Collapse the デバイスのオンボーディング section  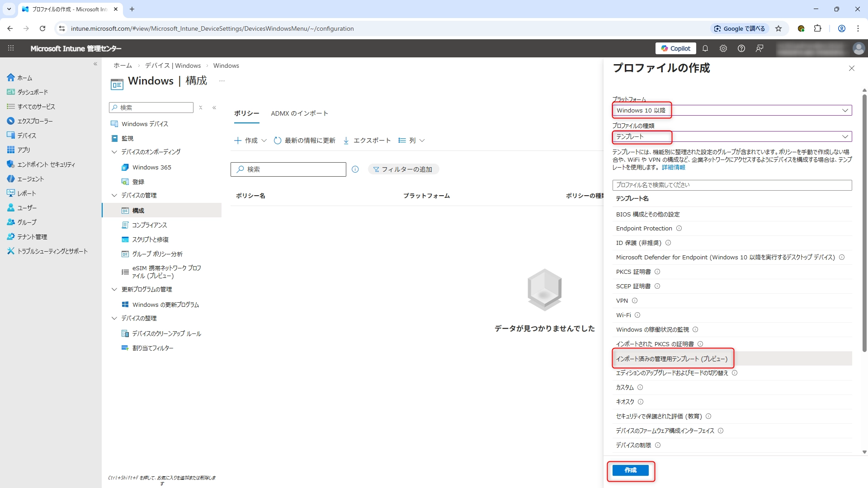[x=114, y=152]
